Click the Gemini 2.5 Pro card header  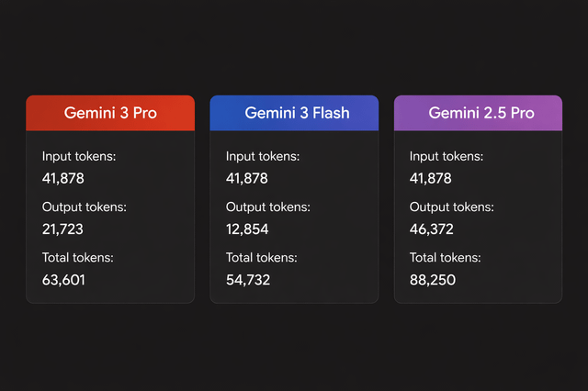[x=477, y=113]
